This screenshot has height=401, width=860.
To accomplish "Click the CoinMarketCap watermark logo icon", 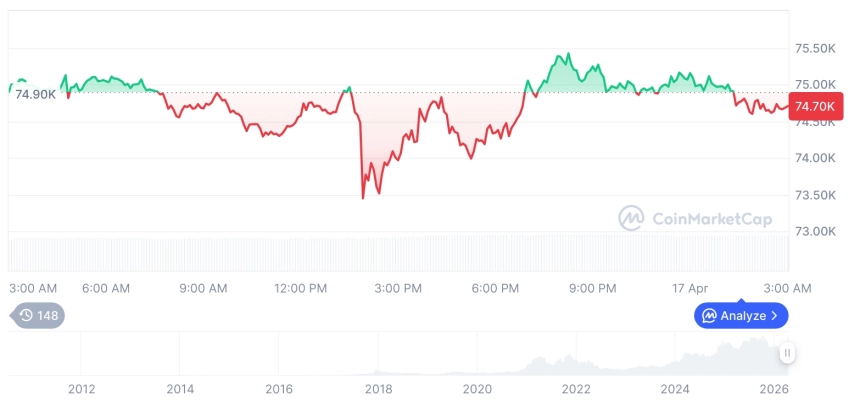I will [631, 218].
